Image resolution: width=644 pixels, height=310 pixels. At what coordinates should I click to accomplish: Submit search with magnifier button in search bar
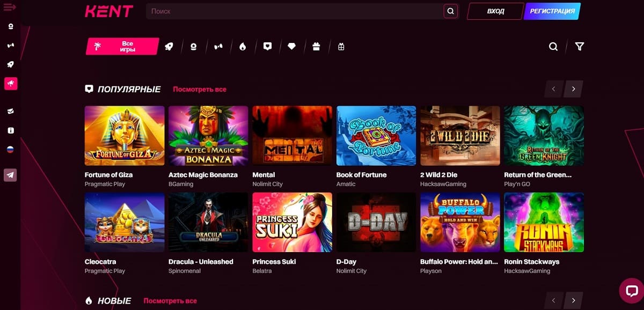(451, 11)
